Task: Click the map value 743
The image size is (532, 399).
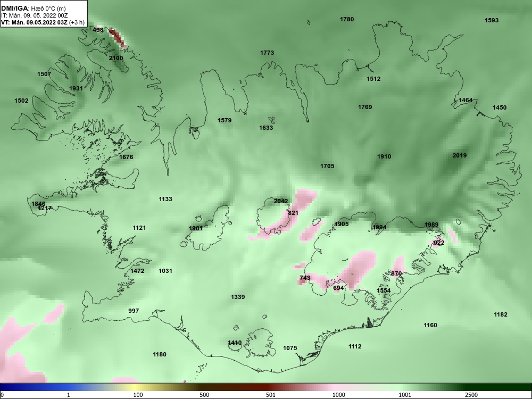Action: 305,278
